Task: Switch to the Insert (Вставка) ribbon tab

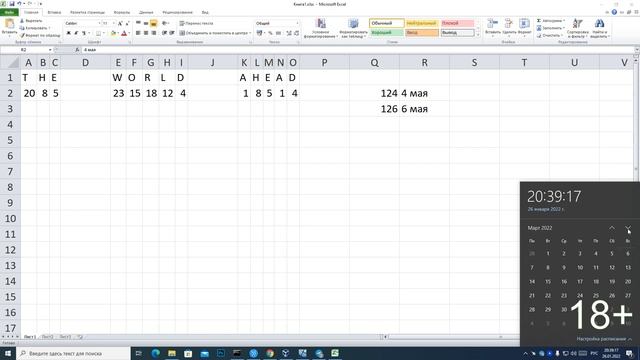Action: pos(54,12)
